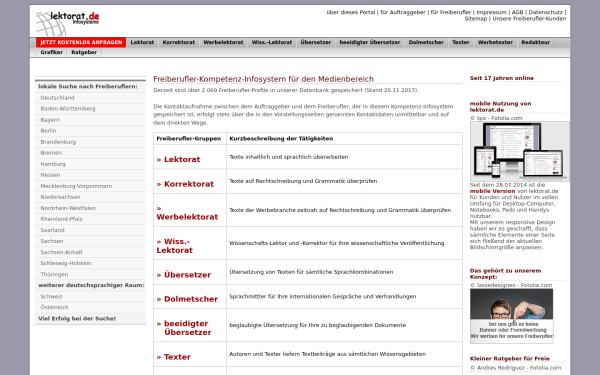Open the Redakteur navigation tab
This screenshot has width=600, height=375.
[x=536, y=42]
